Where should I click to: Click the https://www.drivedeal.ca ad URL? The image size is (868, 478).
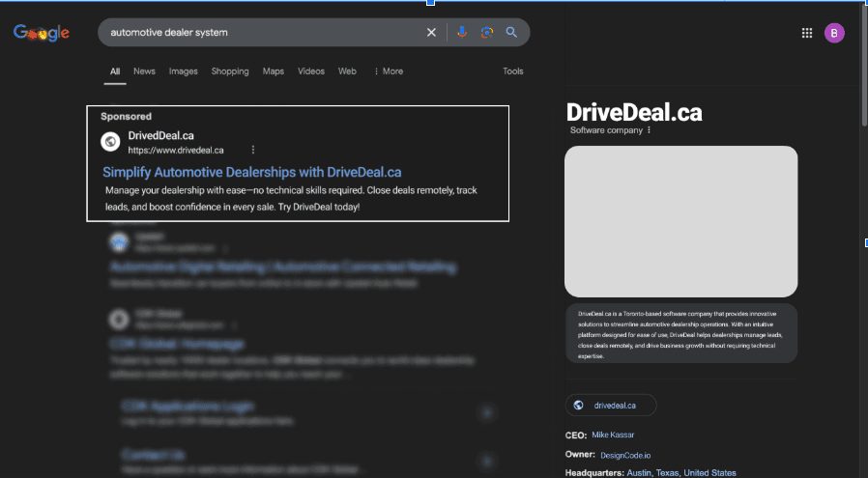[176, 150]
